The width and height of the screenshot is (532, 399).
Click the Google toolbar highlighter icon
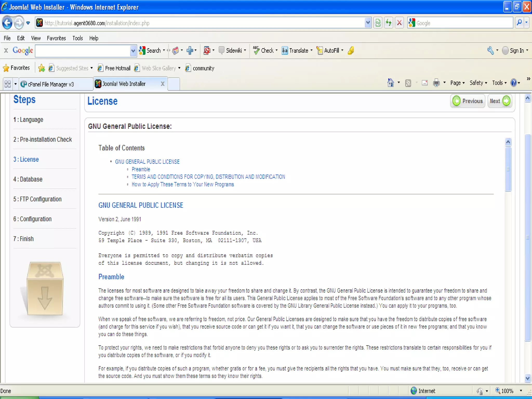point(351,50)
